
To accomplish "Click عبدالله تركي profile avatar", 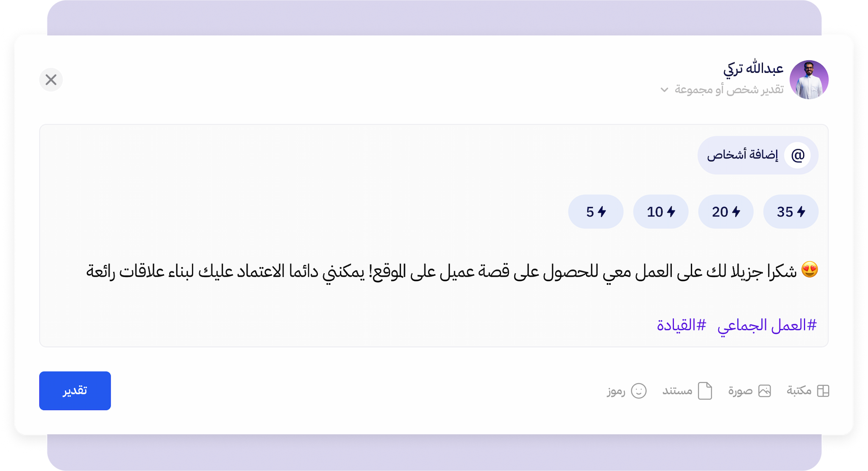I will (x=809, y=80).
